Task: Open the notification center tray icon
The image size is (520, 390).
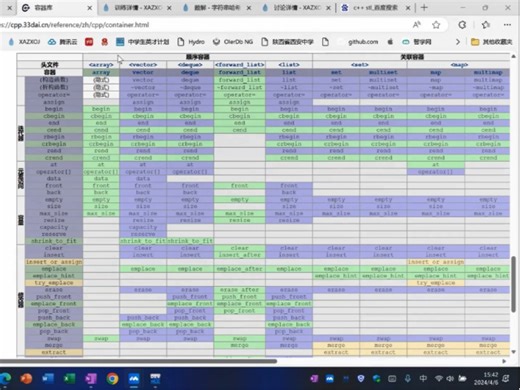Action: click(x=506, y=378)
